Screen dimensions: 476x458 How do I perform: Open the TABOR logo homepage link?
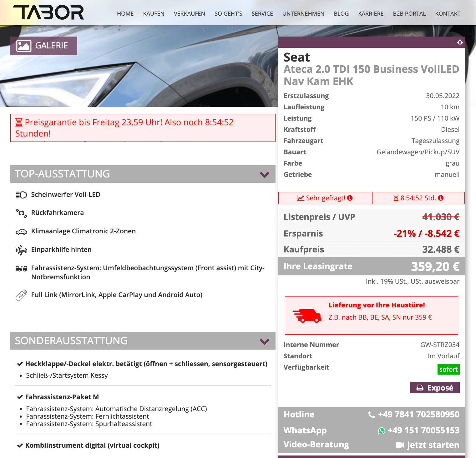(48, 12)
